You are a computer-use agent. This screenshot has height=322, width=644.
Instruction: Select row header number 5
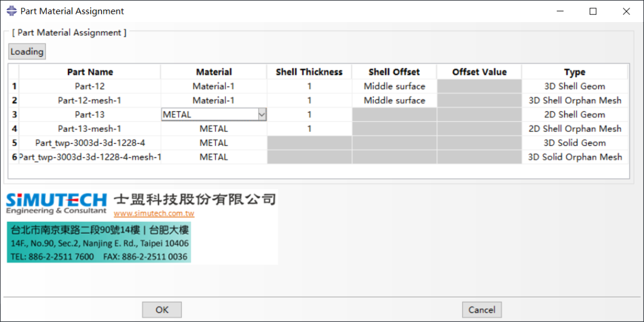point(14,143)
